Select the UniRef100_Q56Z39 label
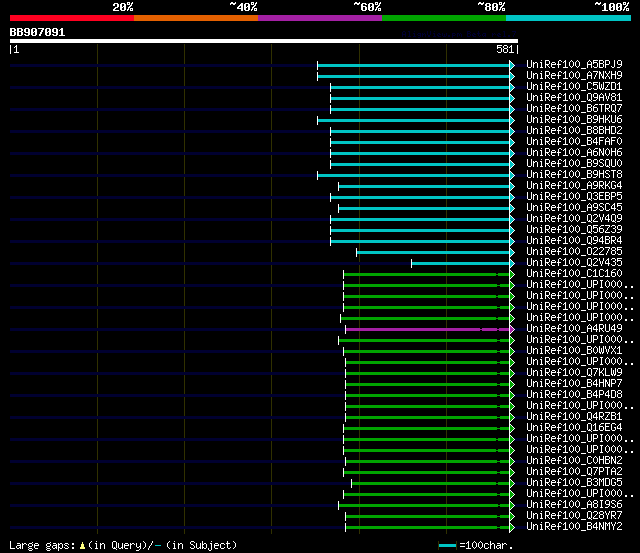Image resolution: width=640 pixels, height=553 pixels. 574,229
